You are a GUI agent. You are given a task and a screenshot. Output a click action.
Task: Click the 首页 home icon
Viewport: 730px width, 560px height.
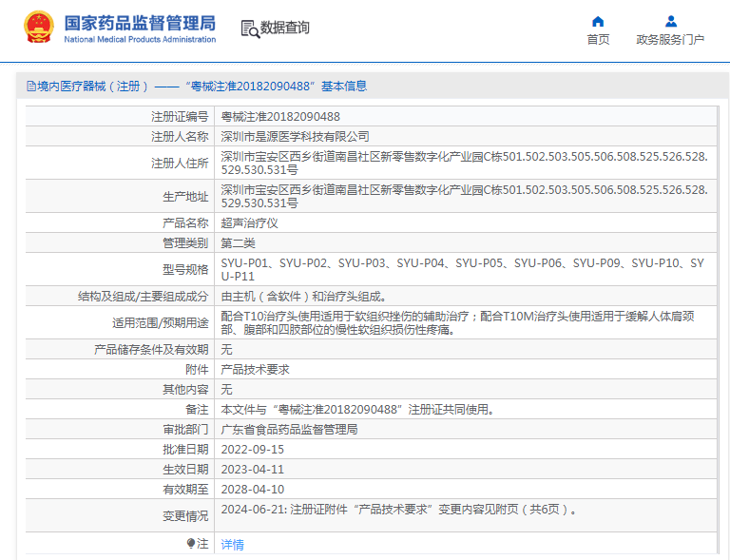pos(598,22)
